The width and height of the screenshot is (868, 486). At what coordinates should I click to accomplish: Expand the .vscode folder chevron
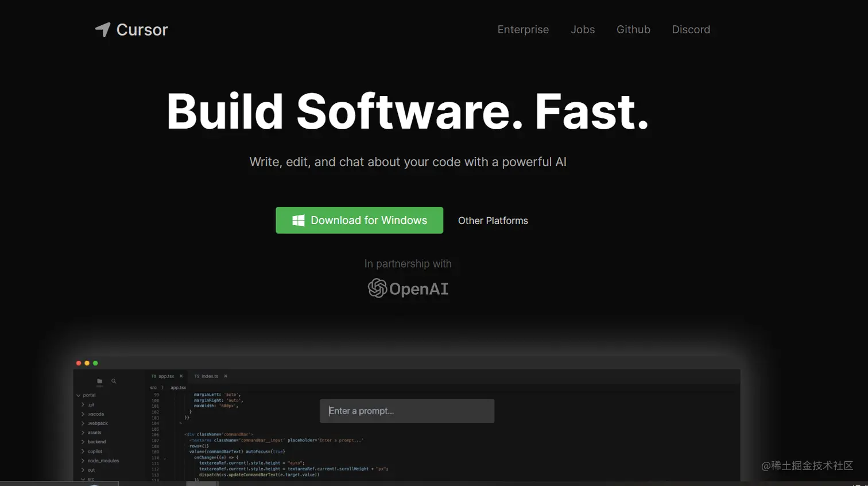[x=83, y=414]
